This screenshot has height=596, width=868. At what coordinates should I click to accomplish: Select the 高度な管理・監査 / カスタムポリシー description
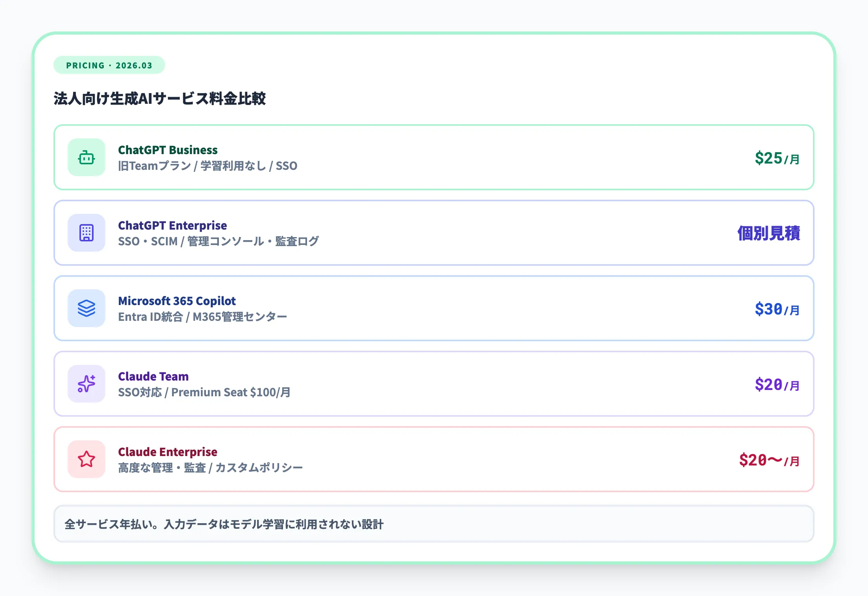210,468
